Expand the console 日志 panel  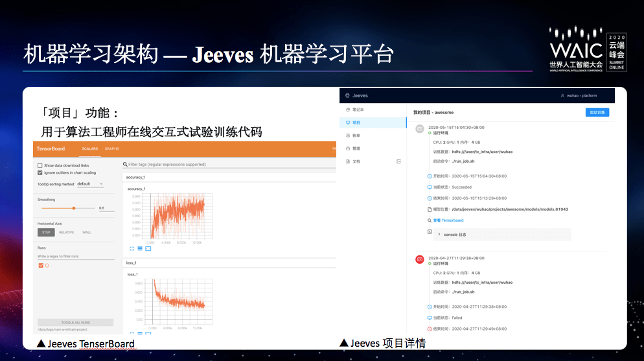click(502, 235)
